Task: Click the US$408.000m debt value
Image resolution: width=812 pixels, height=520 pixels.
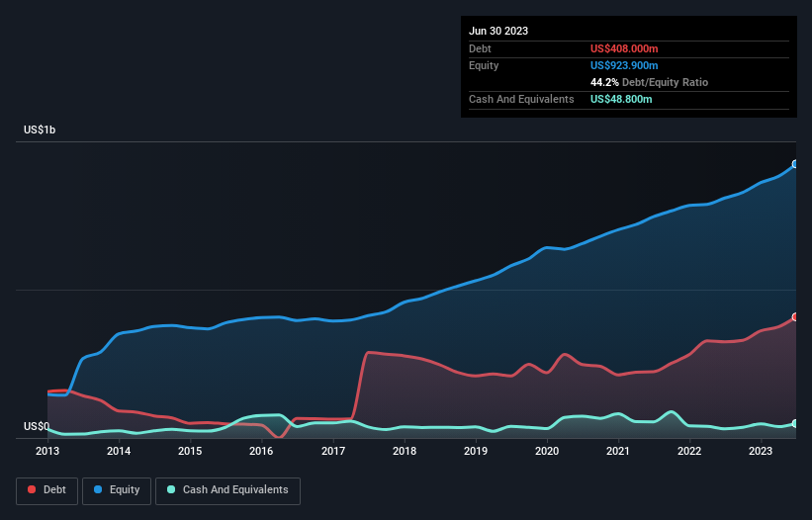Action: pos(624,48)
